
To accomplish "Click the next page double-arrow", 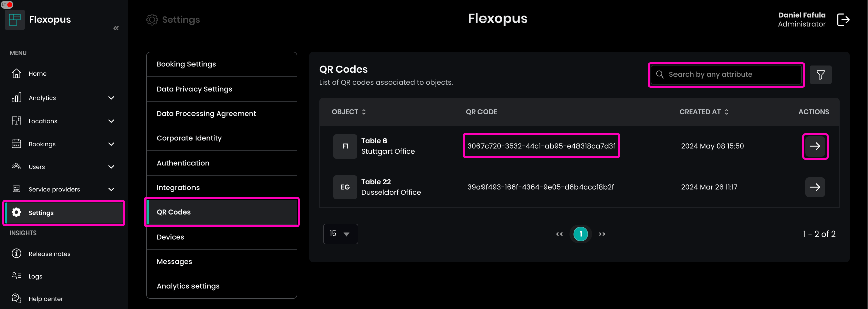I will coord(602,234).
